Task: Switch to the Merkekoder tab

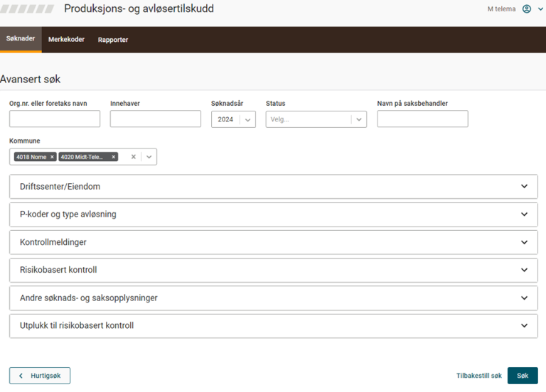Action: tap(66, 40)
